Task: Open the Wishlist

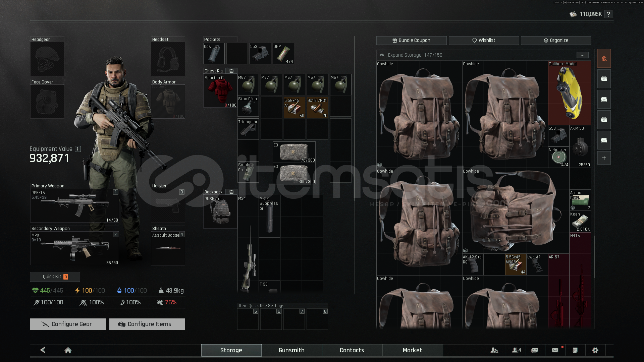Action: [484, 40]
